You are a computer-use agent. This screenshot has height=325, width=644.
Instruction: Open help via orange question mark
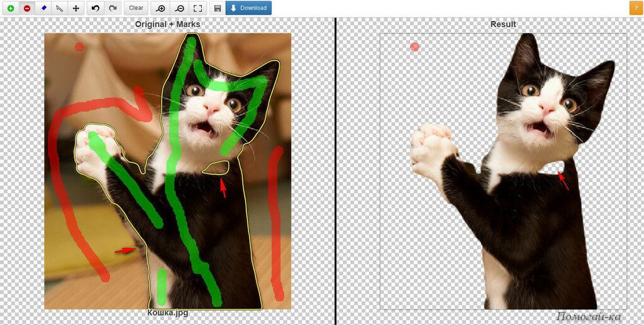(635, 8)
